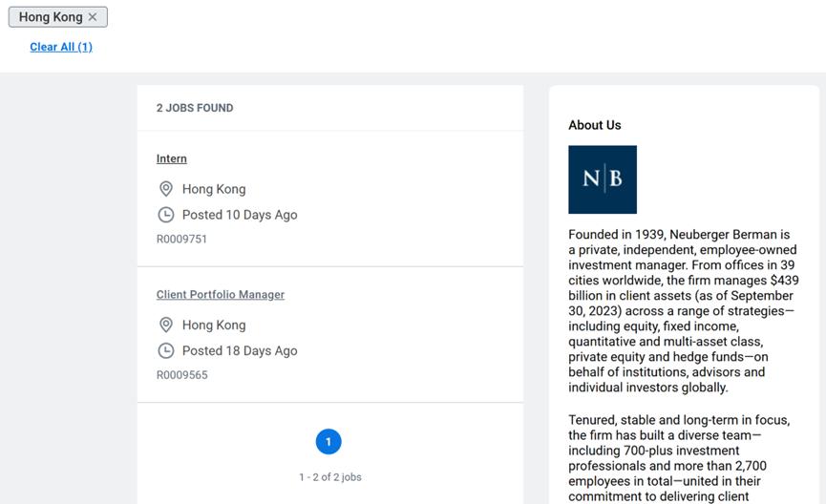
Task: Click the About Us heading
Action: pos(595,125)
